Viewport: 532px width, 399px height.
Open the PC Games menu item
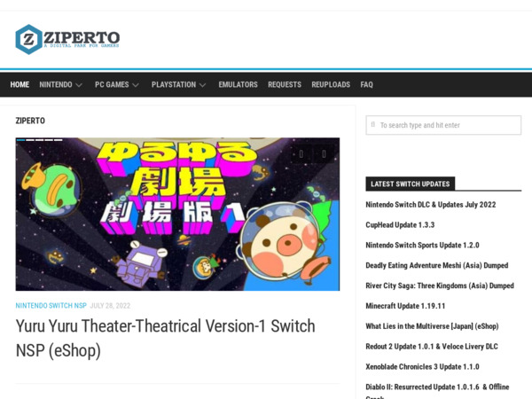tap(112, 84)
